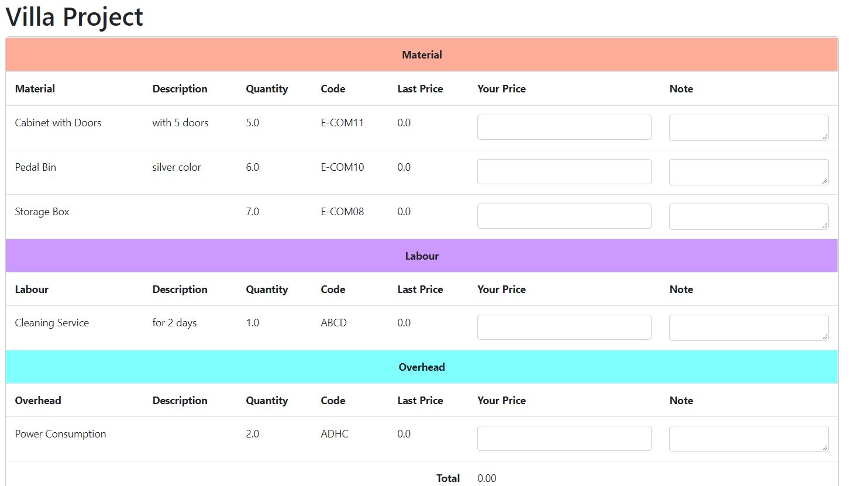Select the Pedal Bin note textarea

(748, 173)
